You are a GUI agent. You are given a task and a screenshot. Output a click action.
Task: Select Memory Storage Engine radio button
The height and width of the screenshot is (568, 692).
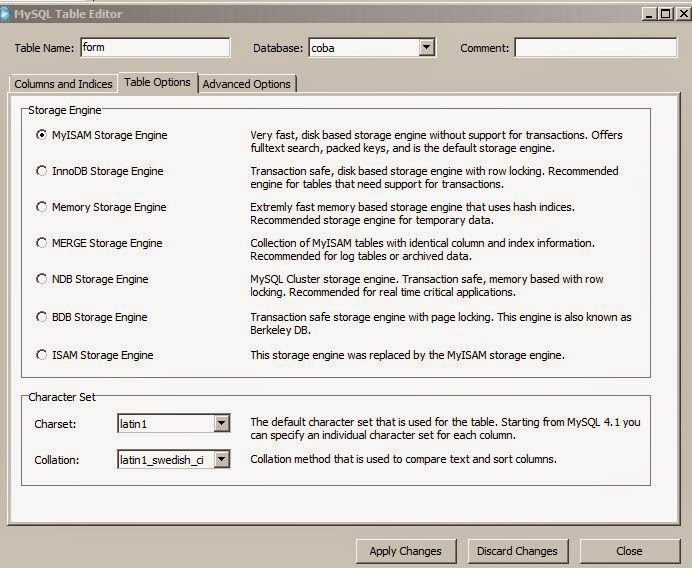point(41,207)
